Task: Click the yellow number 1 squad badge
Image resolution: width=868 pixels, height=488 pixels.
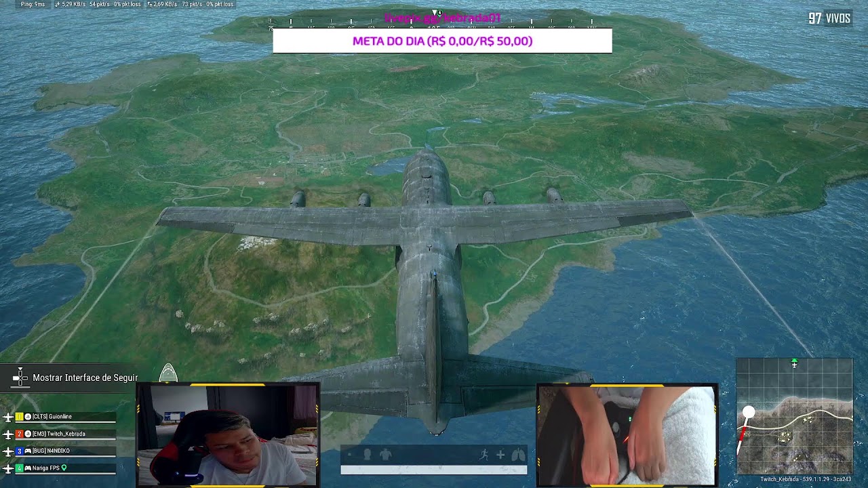Action: [x=20, y=417]
